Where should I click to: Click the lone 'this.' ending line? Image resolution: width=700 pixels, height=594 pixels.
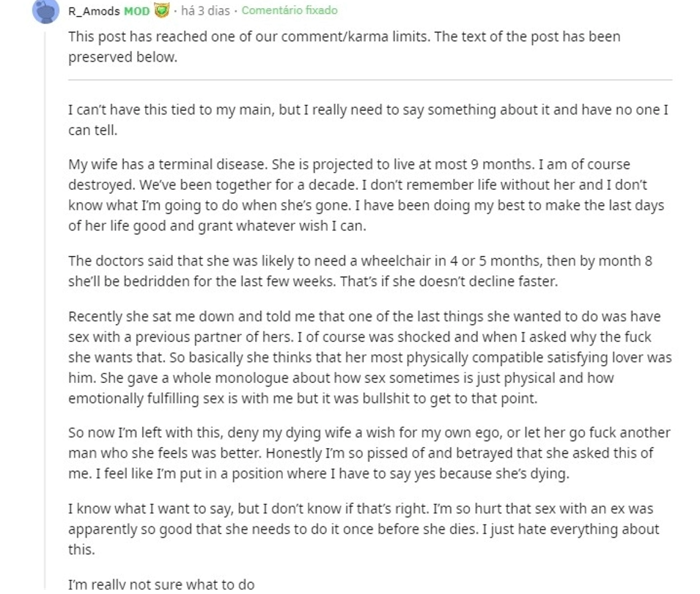81,549
